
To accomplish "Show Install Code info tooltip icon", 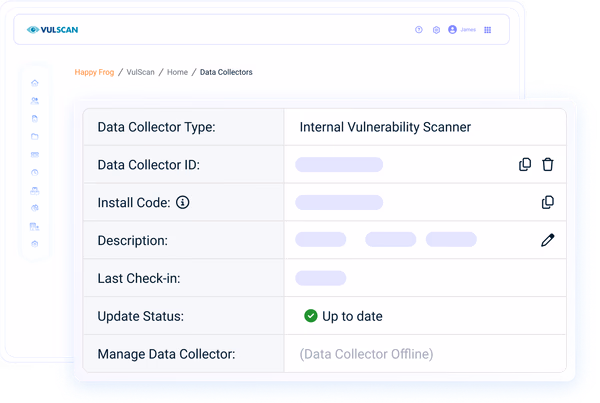I will click(x=183, y=202).
